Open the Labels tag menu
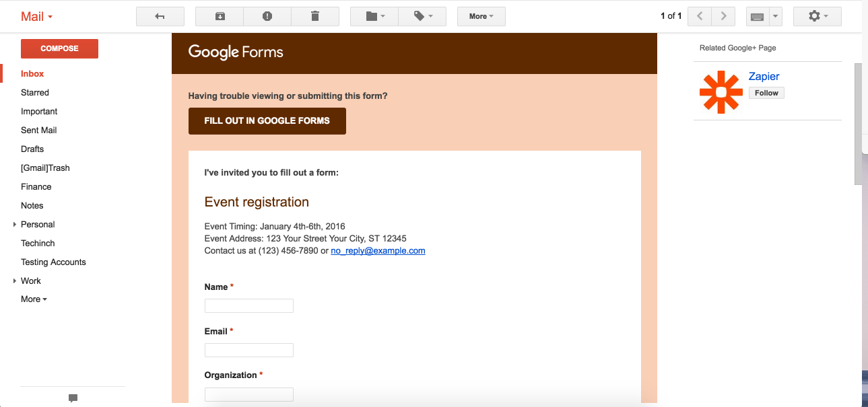This screenshot has height=407, width=868. [x=422, y=16]
